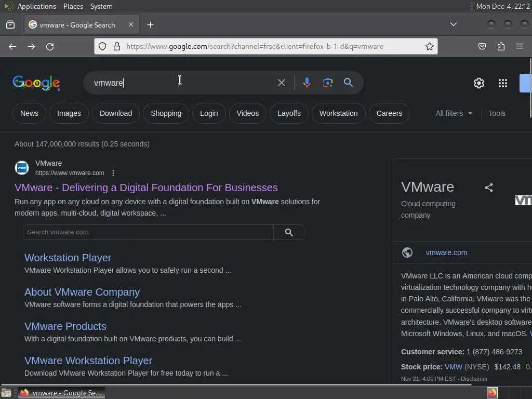Click the globe icon beside vmware.com
532x399 pixels.
pos(407,252)
